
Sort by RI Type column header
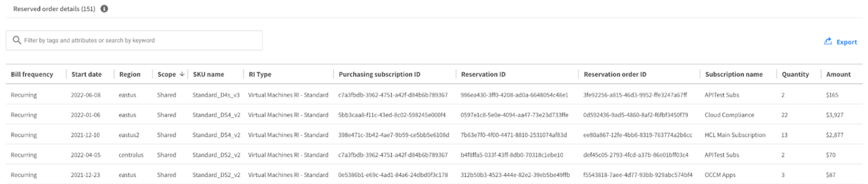(260, 74)
